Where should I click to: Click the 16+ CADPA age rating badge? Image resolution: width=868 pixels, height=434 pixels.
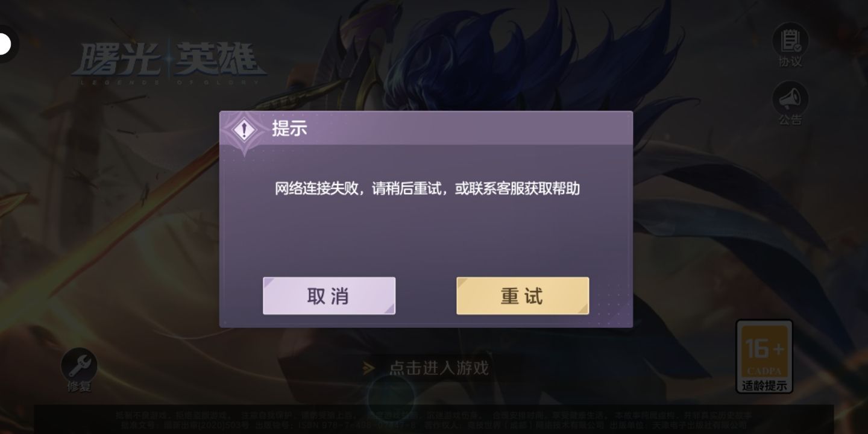click(x=764, y=351)
